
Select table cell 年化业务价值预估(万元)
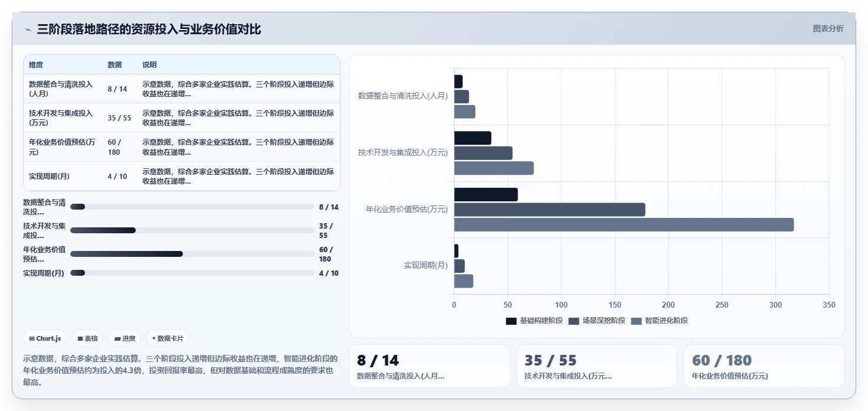[62, 147]
